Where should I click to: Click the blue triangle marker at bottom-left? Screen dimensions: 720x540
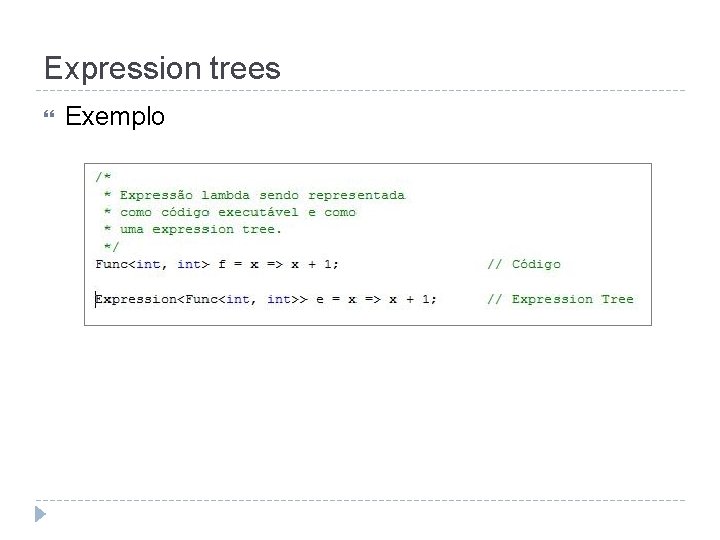[39, 515]
